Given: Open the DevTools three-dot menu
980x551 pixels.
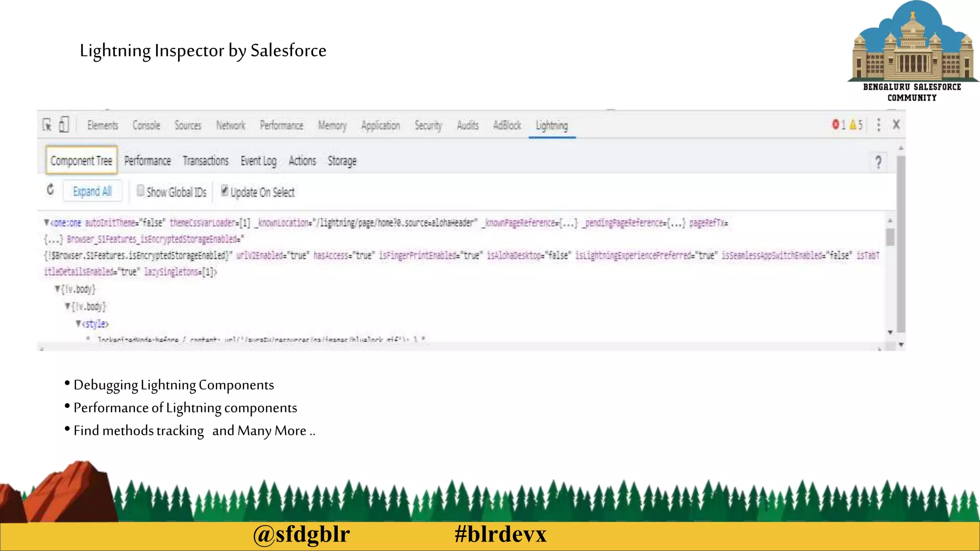Looking at the screenshot, I should coord(879,125).
